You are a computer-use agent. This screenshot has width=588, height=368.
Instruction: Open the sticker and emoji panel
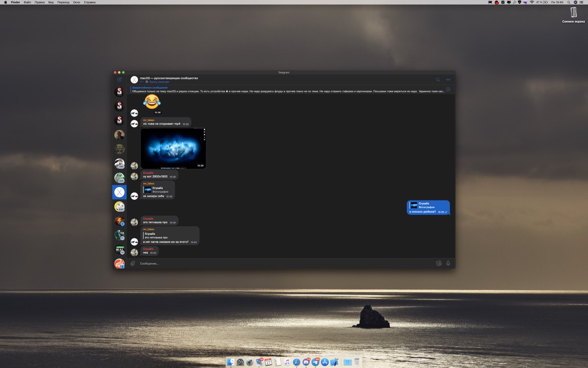439,263
